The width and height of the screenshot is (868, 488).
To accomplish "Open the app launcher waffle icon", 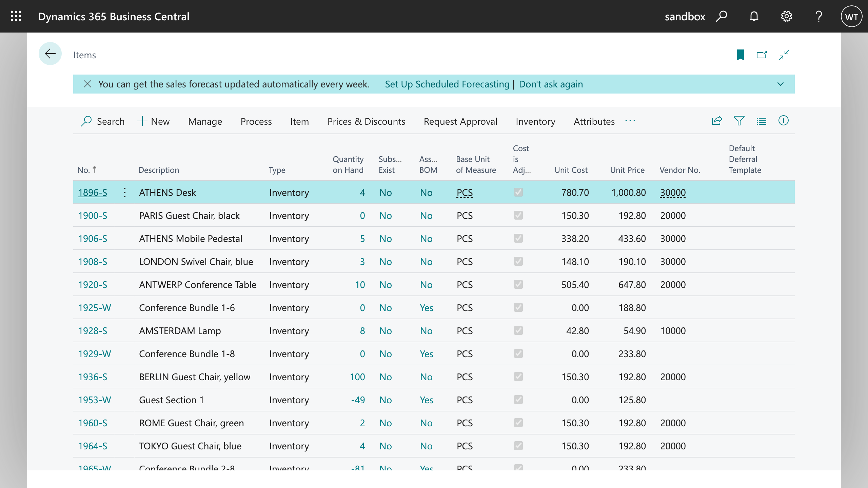I will click(16, 16).
